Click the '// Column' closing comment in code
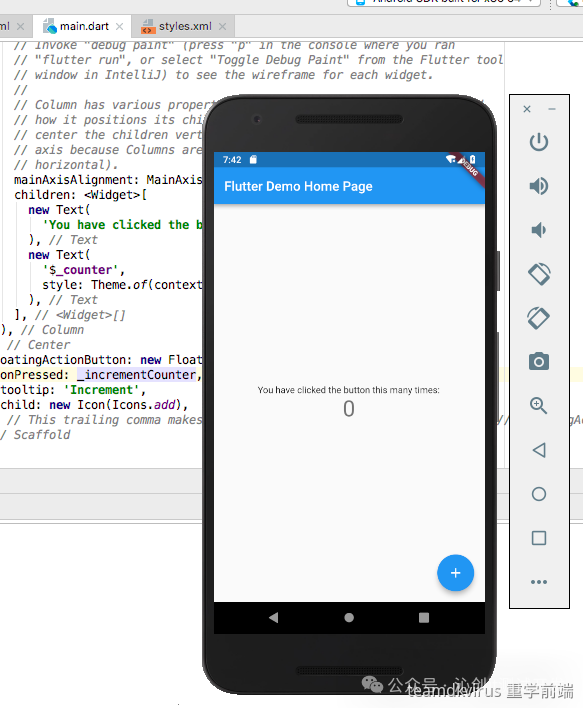The width and height of the screenshot is (583, 708). coord(52,330)
